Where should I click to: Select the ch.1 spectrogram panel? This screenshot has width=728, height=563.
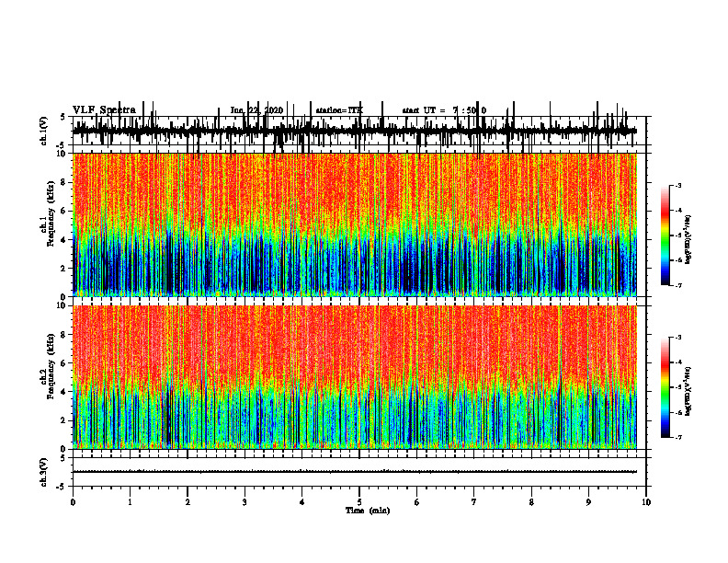coord(355,224)
